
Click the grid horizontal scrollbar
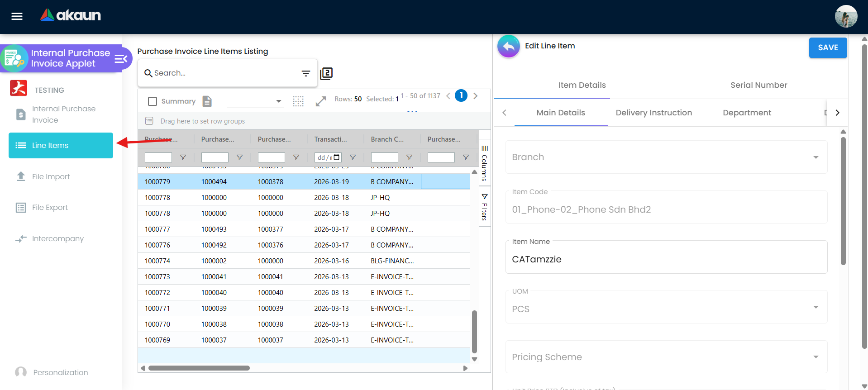[199, 368]
